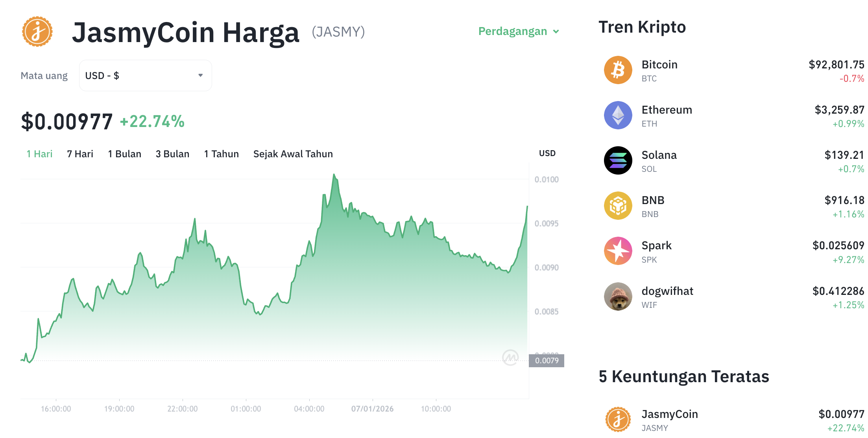868x438 pixels.
Task: Click the Perdagangan action button
Action: pos(512,31)
